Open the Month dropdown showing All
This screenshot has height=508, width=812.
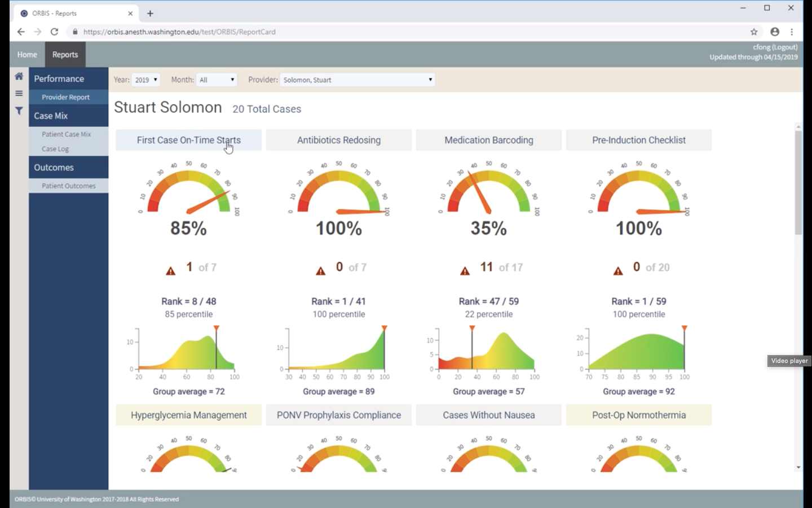point(217,80)
